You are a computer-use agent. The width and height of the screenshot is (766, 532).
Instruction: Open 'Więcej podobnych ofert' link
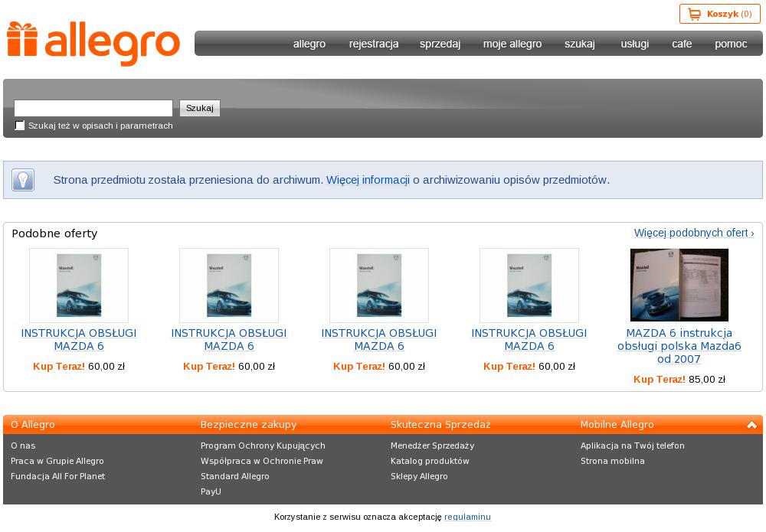(x=694, y=233)
